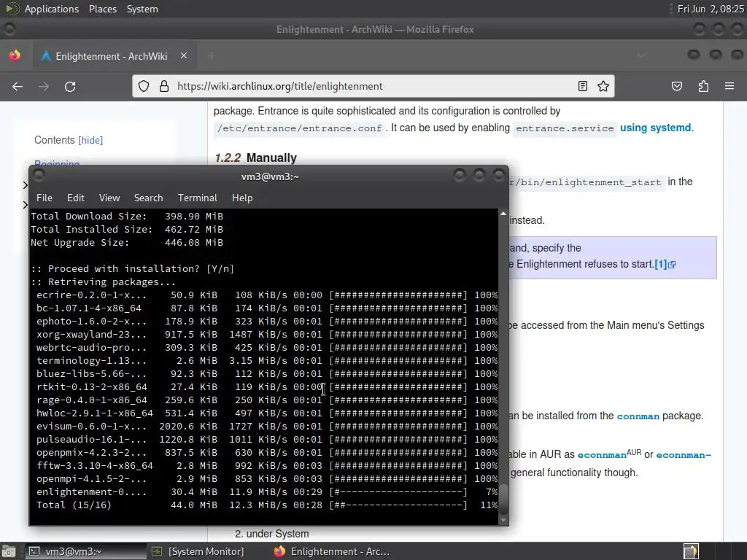Image resolution: width=747 pixels, height=560 pixels.
Task: Click terminal scrollbar down arrow
Action: point(503,520)
